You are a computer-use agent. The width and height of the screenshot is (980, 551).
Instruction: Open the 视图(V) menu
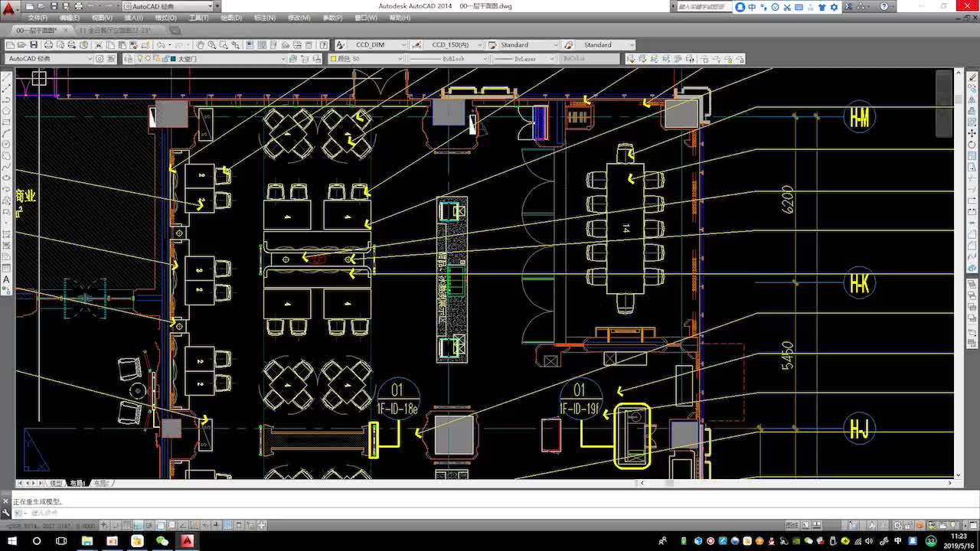(102, 18)
